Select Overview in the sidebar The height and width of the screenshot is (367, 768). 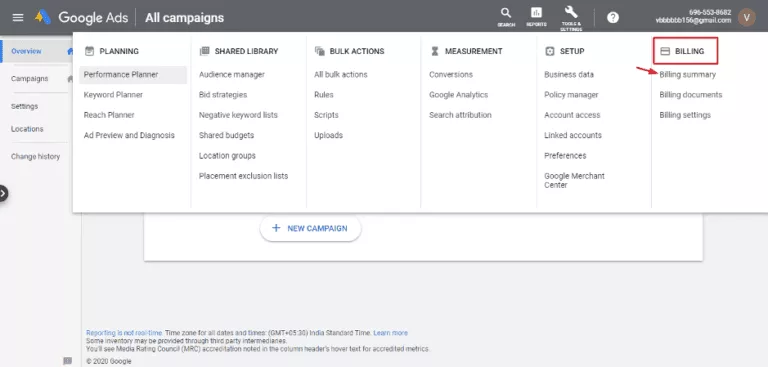point(26,51)
